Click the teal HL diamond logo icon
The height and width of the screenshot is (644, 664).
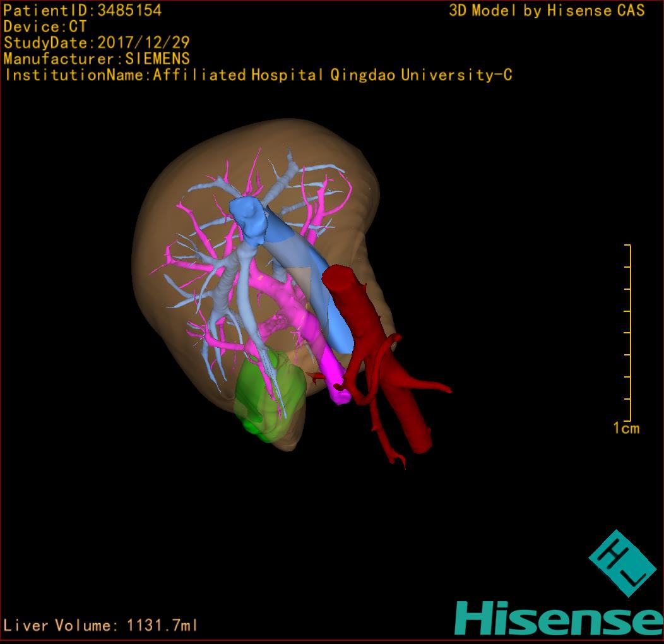[x=622, y=563]
